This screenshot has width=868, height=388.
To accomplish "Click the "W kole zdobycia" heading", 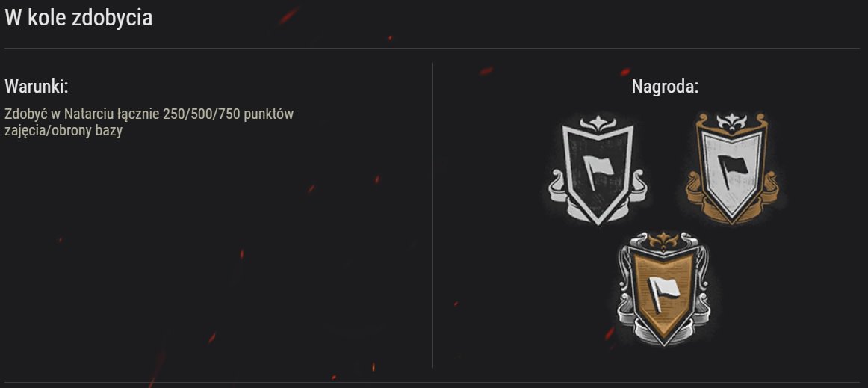I will click(x=78, y=18).
